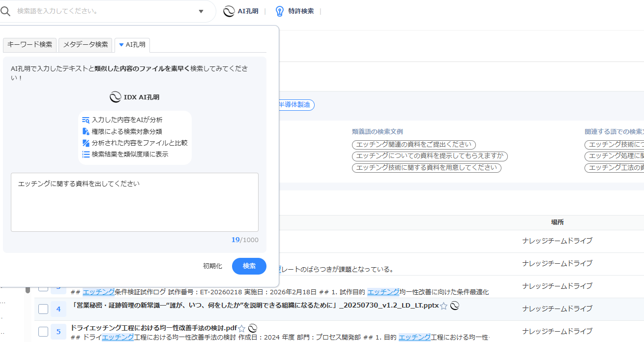Star the ドライエッチング工程 pdf file
Screen dimensions: 644x342
(241, 328)
